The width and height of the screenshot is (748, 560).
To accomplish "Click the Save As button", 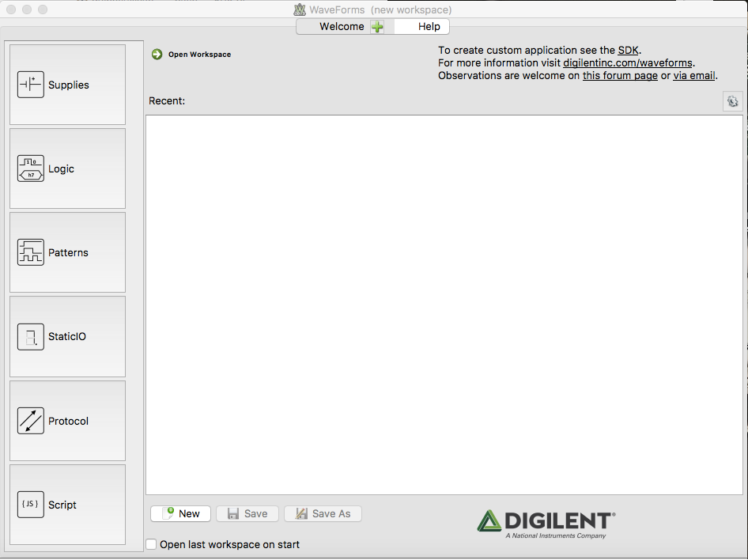I will pos(323,514).
